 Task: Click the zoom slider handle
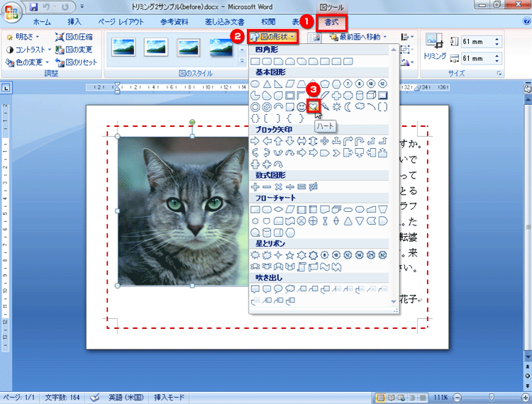click(x=491, y=397)
